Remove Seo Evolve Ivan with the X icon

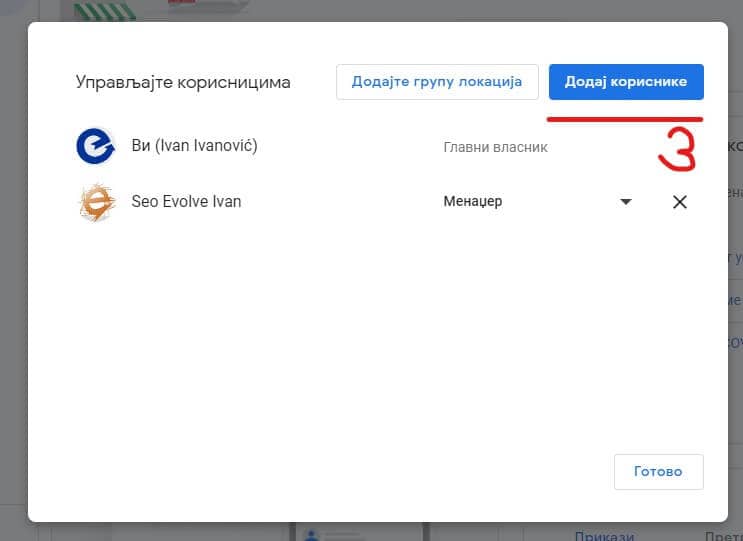point(680,202)
